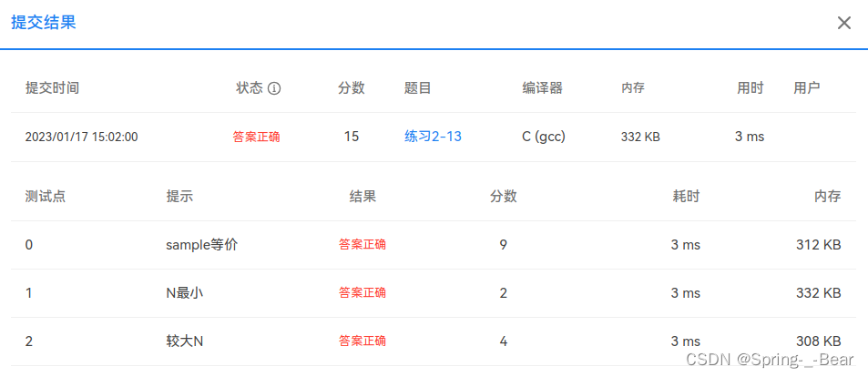Viewport: 868px width, 377px height.
Task: Click the info icon beside 状态
Action: [274, 88]
